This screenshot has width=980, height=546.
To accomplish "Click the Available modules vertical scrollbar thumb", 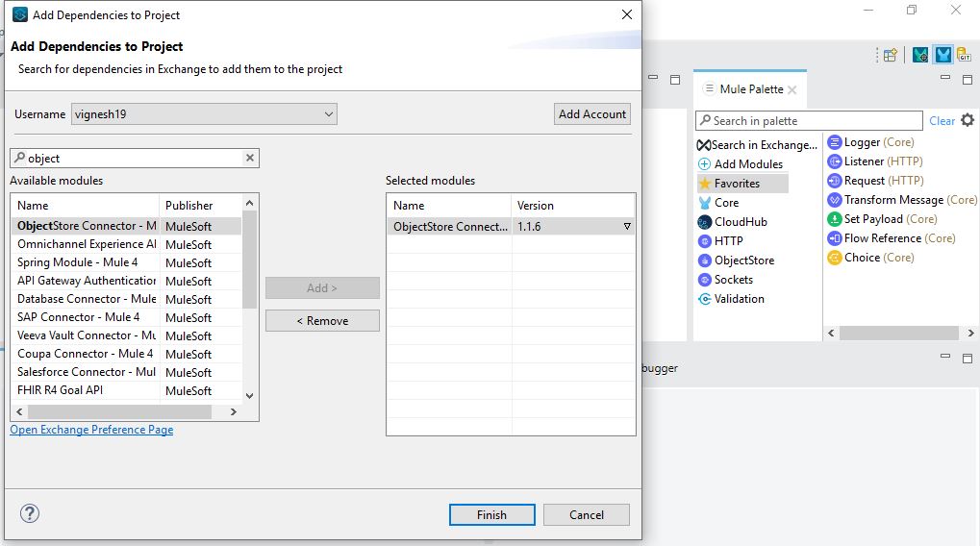I will click(249, 260).
